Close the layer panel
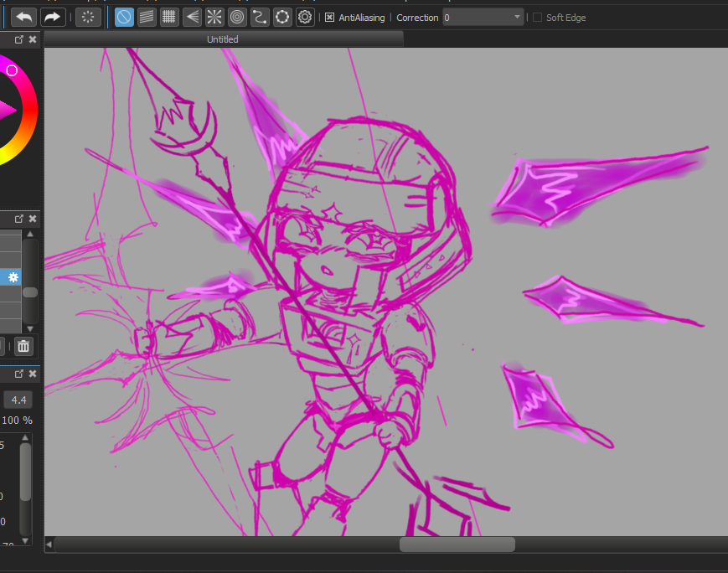Screen dimensions: 728x573 [x=33, y=219]
